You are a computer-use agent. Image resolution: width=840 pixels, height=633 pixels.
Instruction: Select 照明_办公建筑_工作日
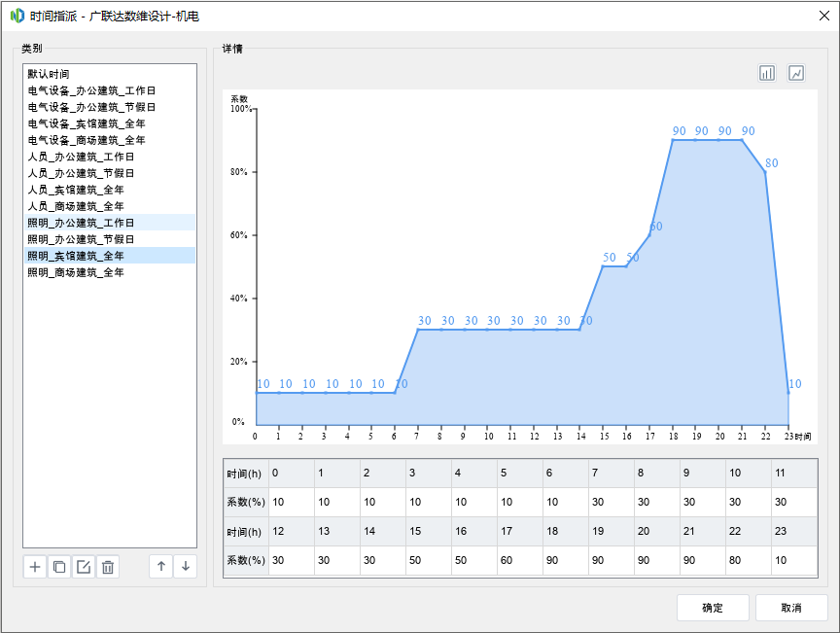click(x=109, y=223)
